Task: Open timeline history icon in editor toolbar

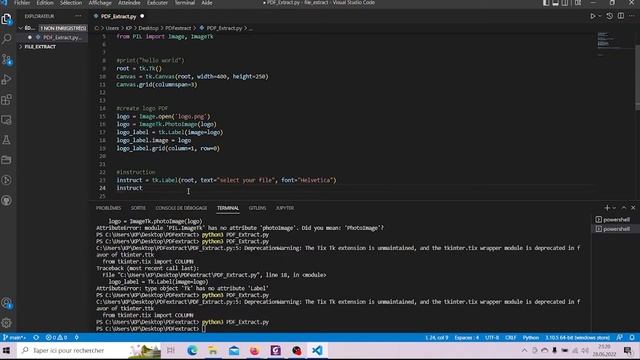Action: [609, 16]
